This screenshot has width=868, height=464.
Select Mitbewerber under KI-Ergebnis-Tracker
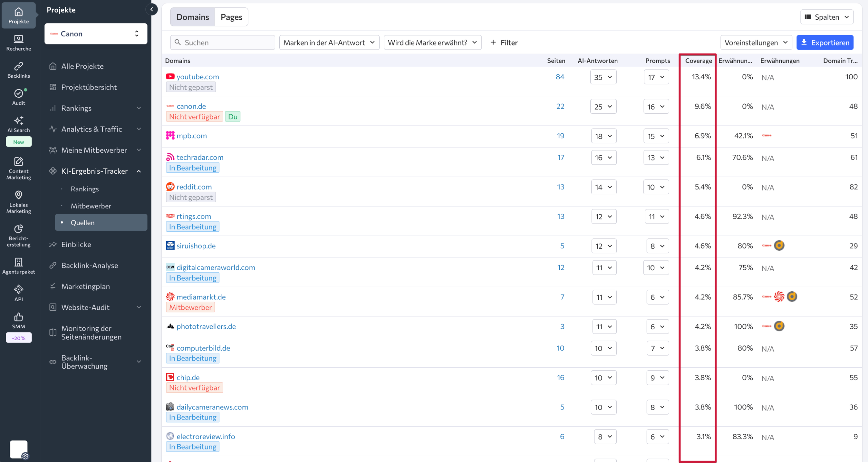coord(91,206)
